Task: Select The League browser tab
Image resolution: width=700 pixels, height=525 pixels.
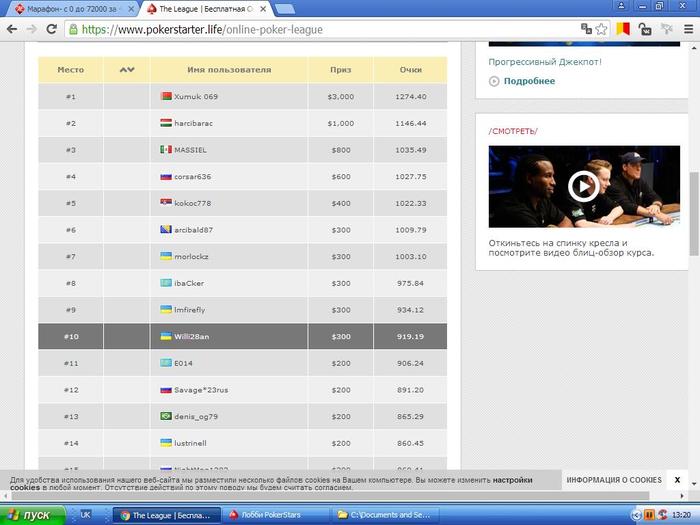Action: (x=205, y=9)
